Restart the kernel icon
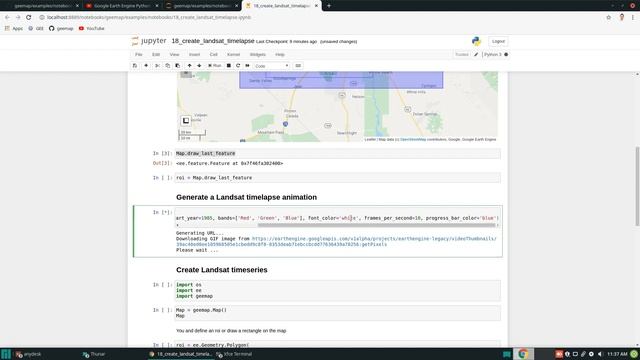Screen dimensions: 640x360 point(238,66)
